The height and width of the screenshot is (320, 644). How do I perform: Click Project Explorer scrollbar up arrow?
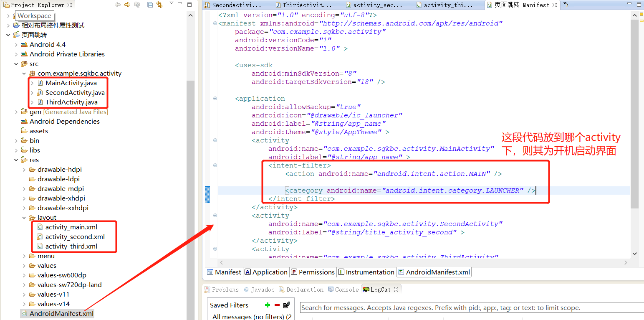[x=191, y=15]
